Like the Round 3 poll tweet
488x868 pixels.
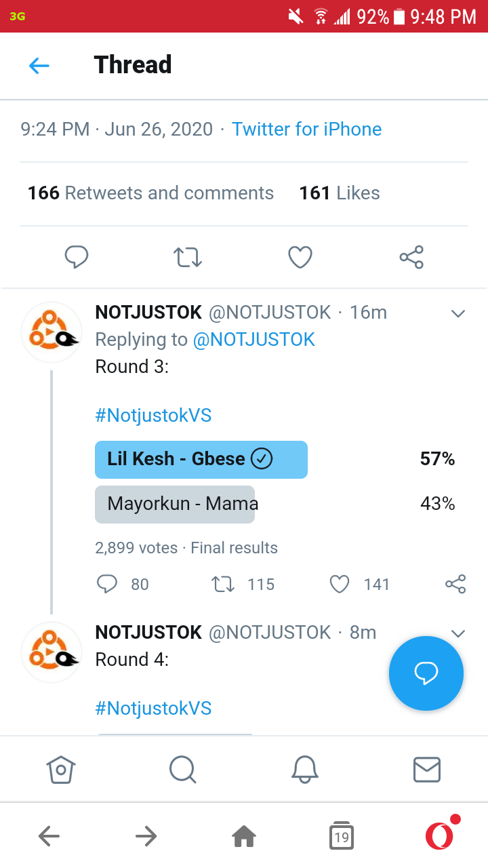click(x=339, y=584)
